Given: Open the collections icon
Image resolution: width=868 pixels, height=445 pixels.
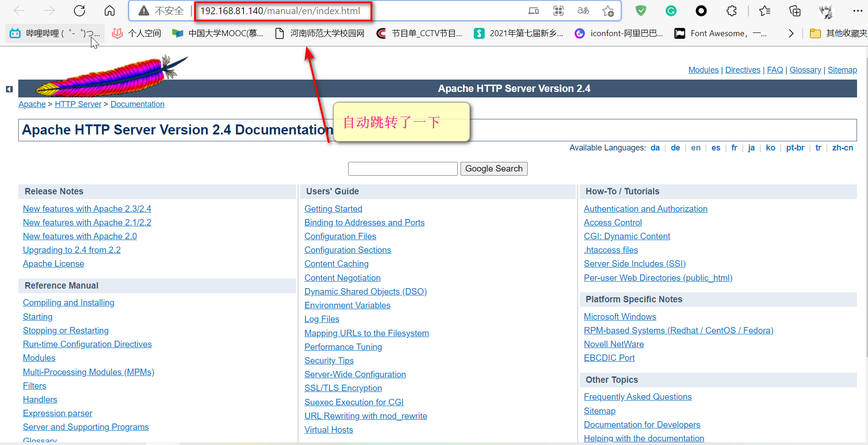Looking at the screenshot, I should 795,11.
